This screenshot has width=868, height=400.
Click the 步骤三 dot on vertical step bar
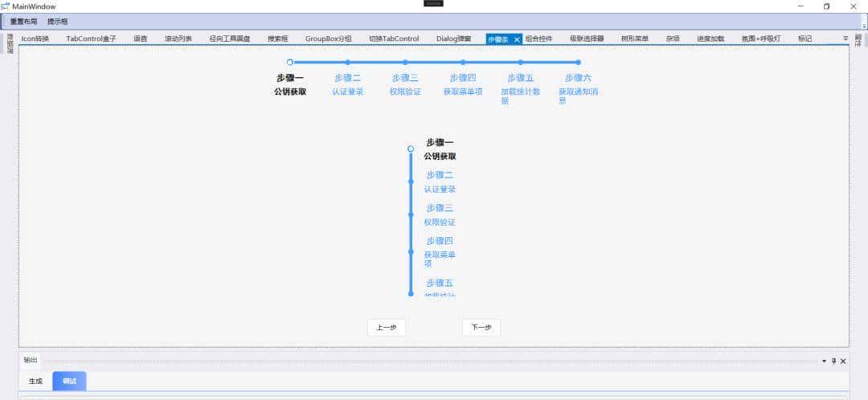pyautogui.click(x=410, y=214)
